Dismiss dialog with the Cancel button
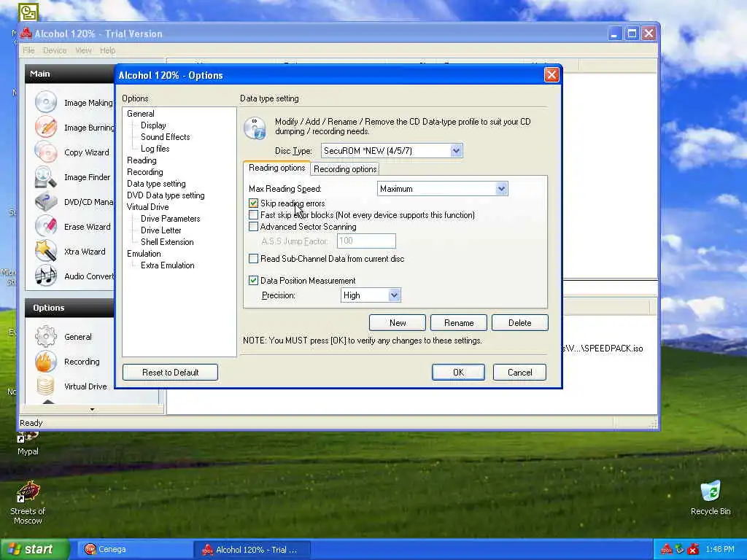 519,373
